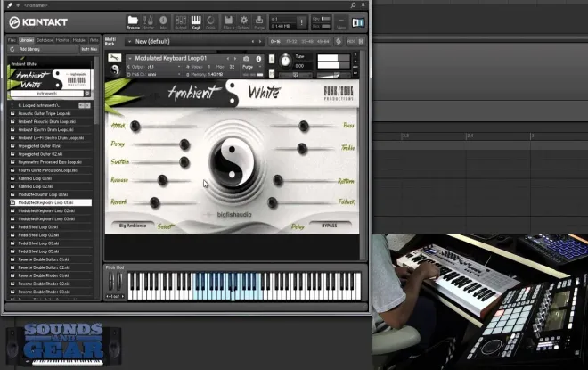Image resolution: width=588 pixels, height=370 pixels.
Task: Toggle the AUX rack button
Action: (x=351, y=41)
